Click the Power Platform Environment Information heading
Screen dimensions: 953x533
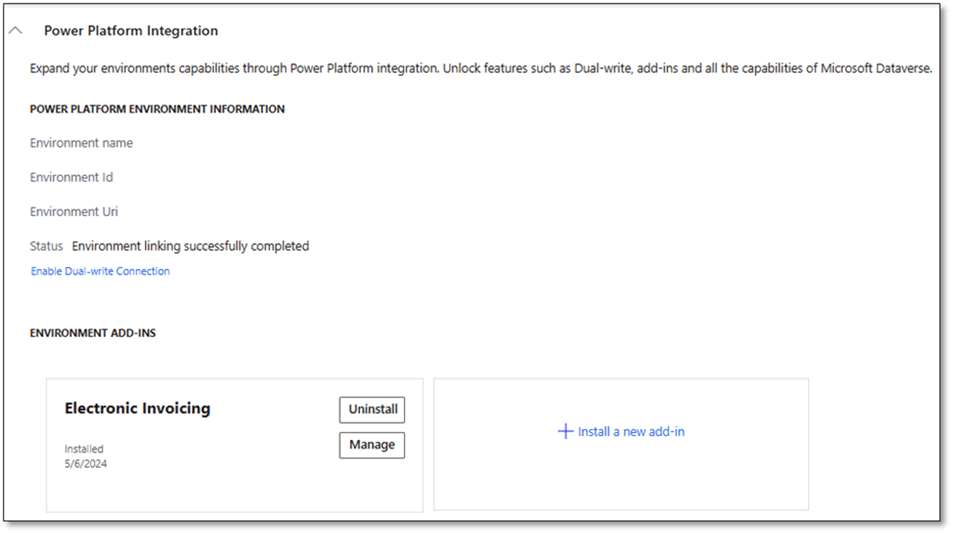coord(157,109)
